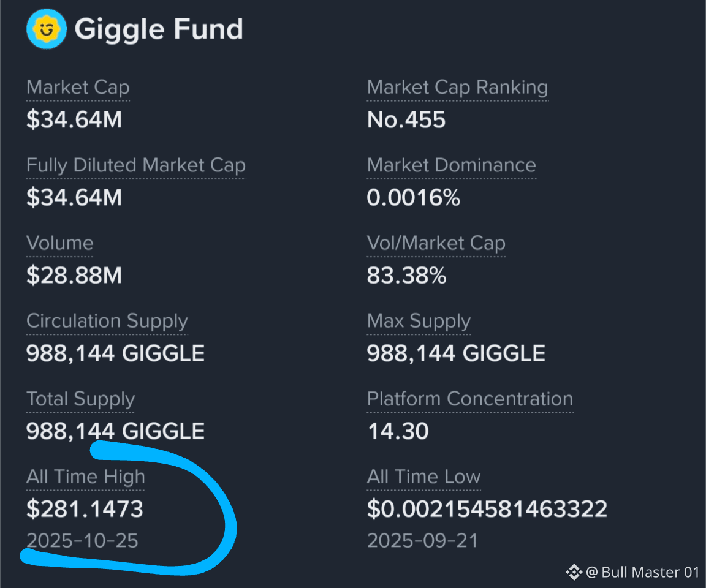
Task: Tap the Platform Concentration label
Action: coord(470,399)
